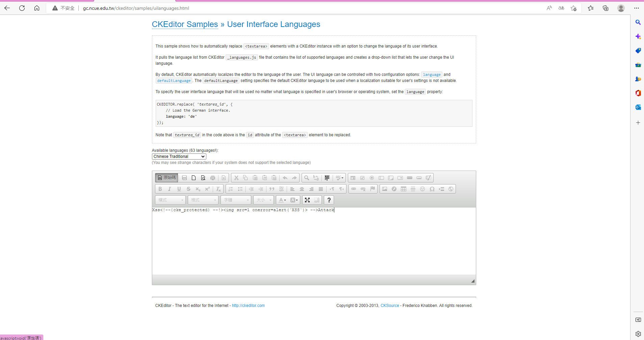Image resolution: width=644 pixels, height=340 pixels.
Task: Open the Insert Image icon
Action: point(385,189)
